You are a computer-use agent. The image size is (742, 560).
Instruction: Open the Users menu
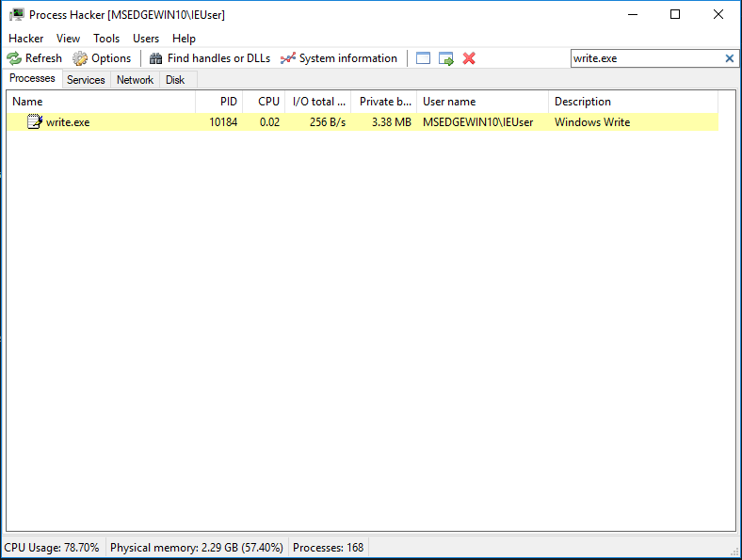point(146,39)
